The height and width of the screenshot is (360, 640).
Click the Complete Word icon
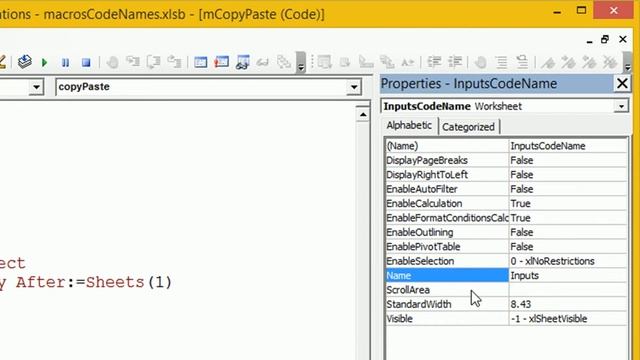pyautogui.click(x=408, y=62)
